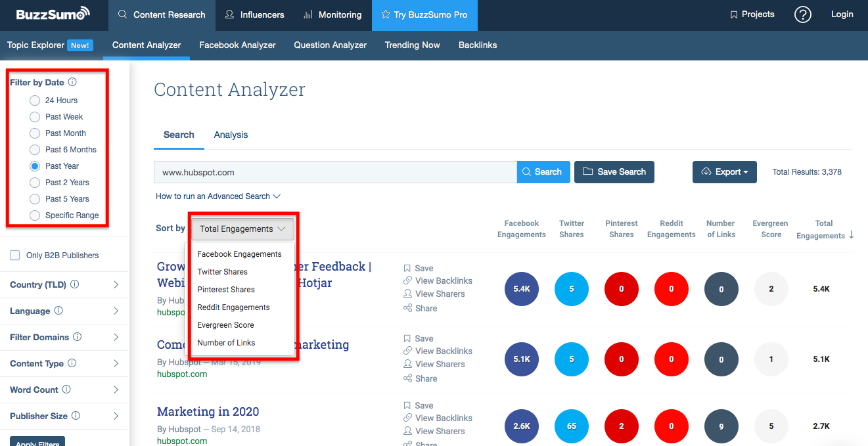Open Projects in the header
Image resolution: width=868 pixels, height=446 pixels.
point(752,14)
